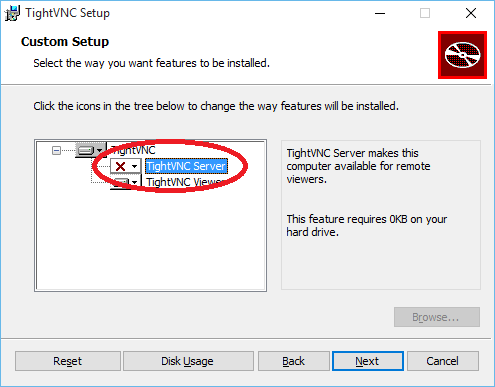Collapse the TightVNC root tree node

(x=56, y=151)
